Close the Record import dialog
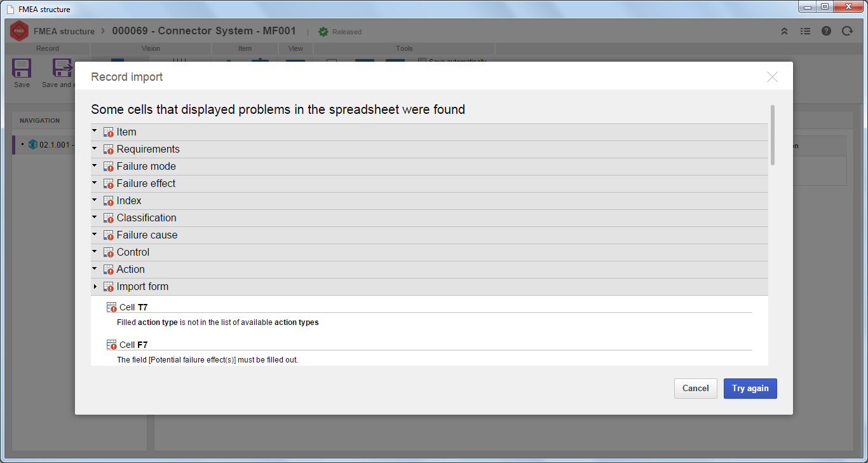This screenshot has height=463, width=868. click(772, 77)
